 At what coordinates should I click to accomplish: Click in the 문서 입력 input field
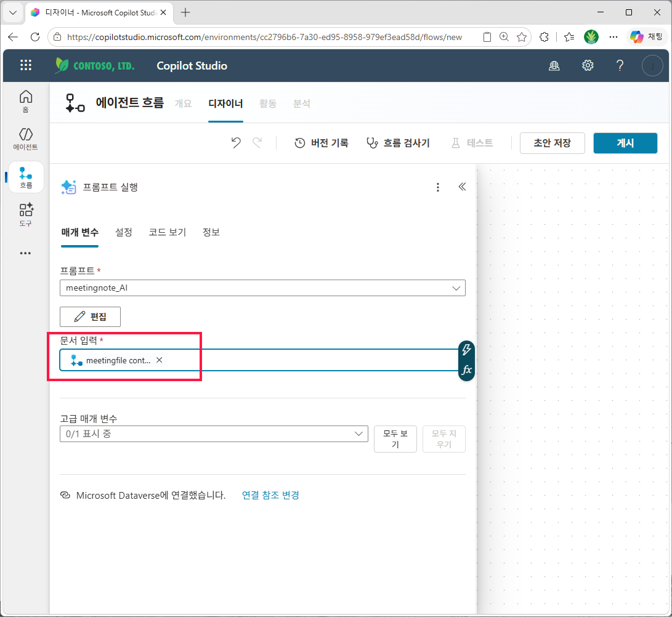tap(259, 360)
